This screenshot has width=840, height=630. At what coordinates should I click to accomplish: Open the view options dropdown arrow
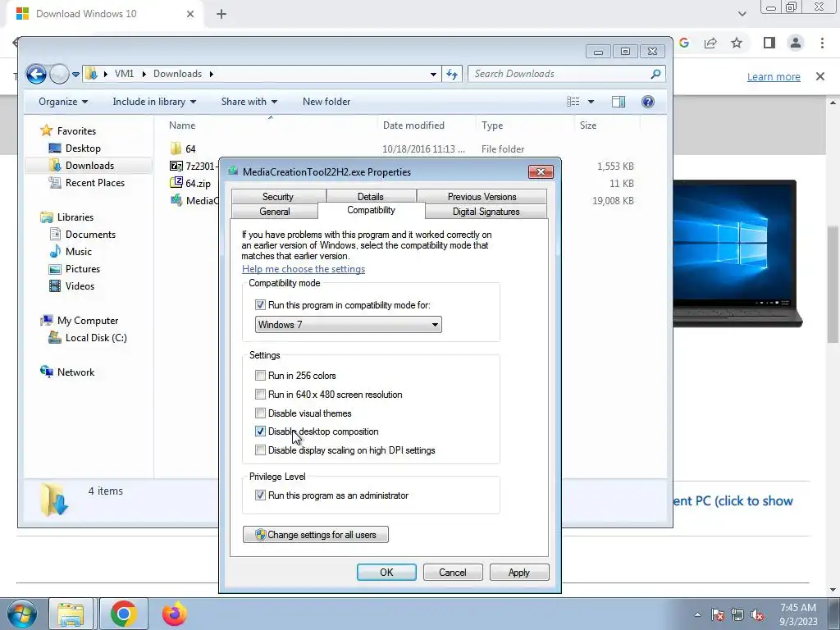[x=591, y=101]
